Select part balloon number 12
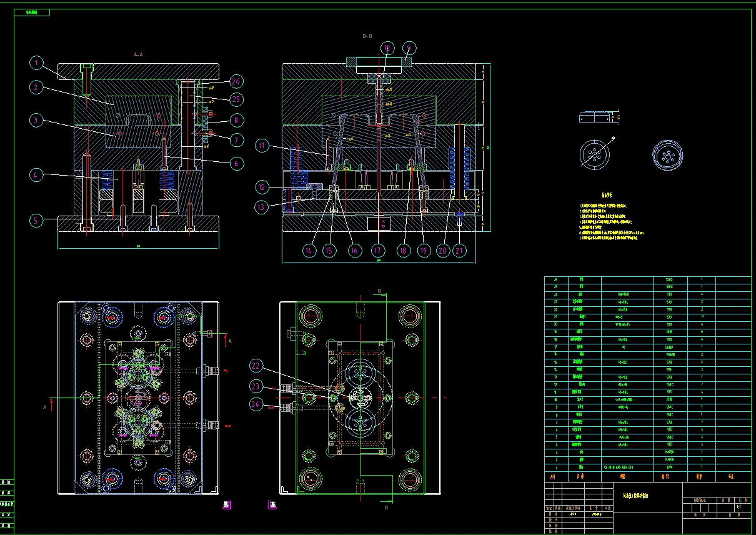Screen dimensions: 756x535 262,187
